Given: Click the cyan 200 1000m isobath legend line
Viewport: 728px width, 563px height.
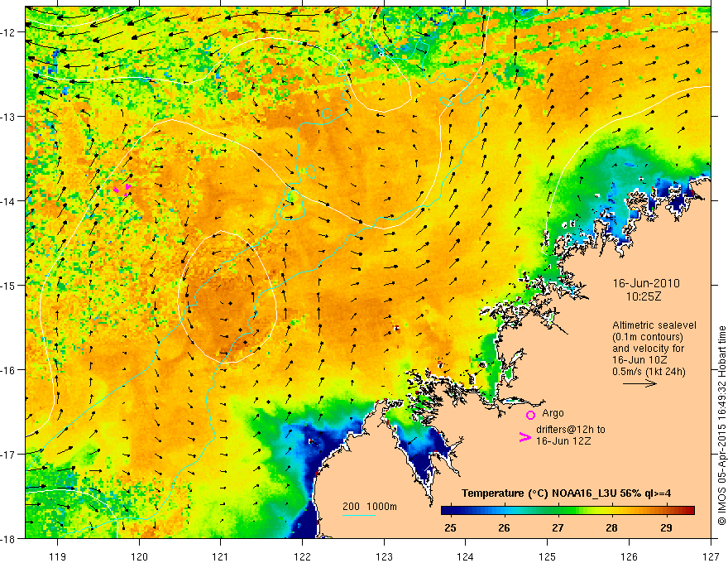Looking at the screenshot, I should tap(359, 515).
